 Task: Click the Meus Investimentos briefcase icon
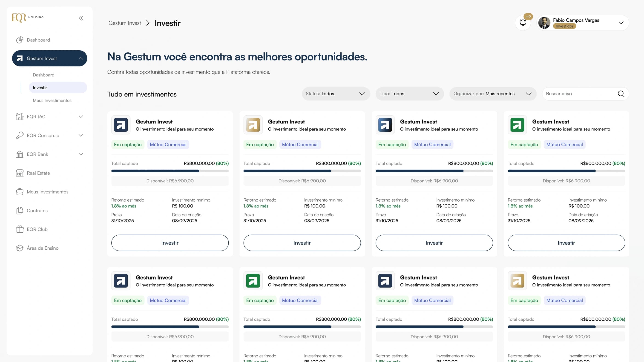[20, 192]
